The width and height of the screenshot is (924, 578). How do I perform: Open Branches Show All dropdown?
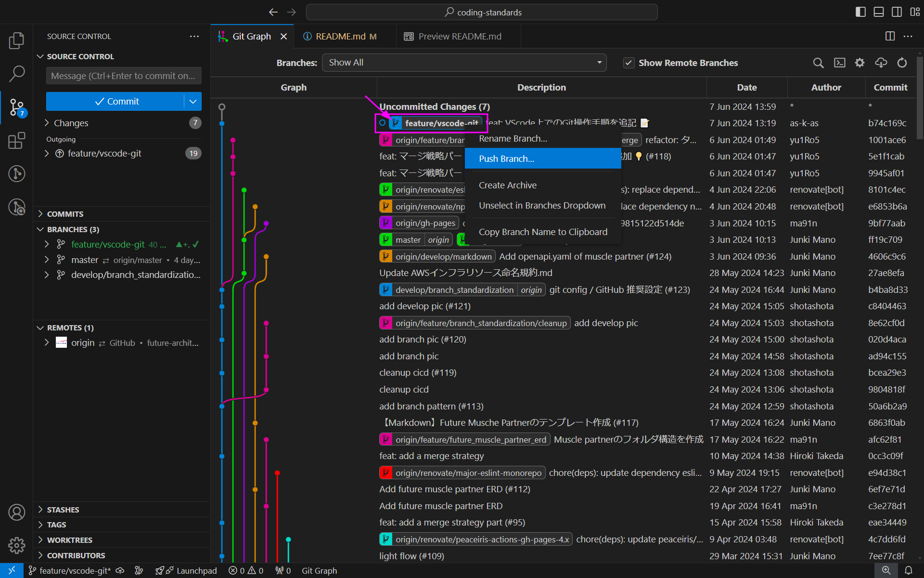[x=464, y=63]
